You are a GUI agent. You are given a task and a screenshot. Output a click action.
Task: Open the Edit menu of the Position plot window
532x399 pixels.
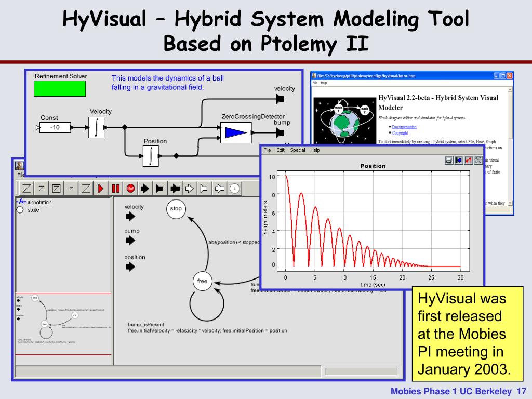pos(280,150)
